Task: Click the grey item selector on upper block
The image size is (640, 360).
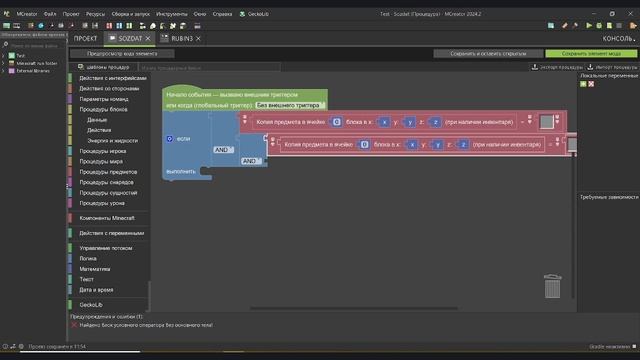Action: [547, 122]
